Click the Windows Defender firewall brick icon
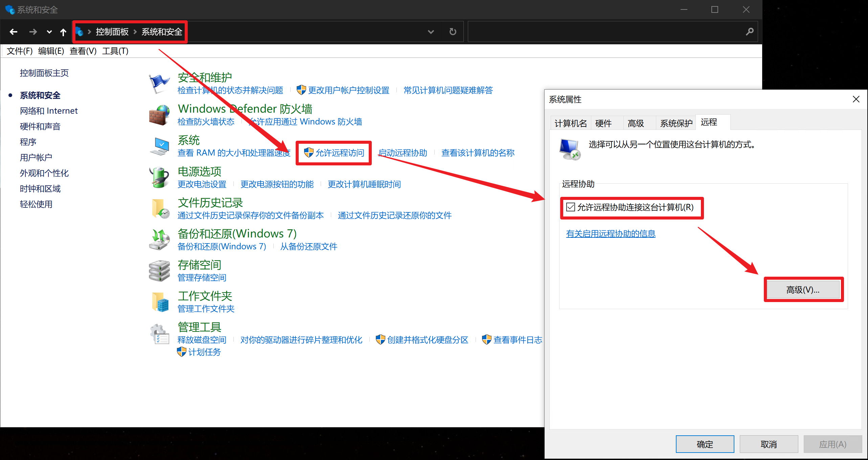The image size is (868, 460). pyautogui.click(x=159, y=115)
